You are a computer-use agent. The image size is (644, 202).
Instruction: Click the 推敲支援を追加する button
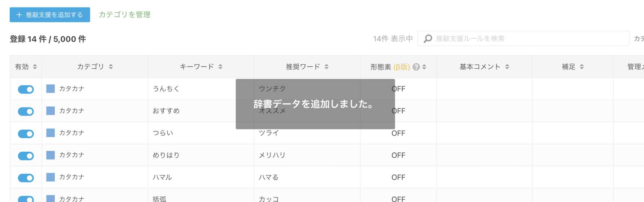(x=50, y=15)
